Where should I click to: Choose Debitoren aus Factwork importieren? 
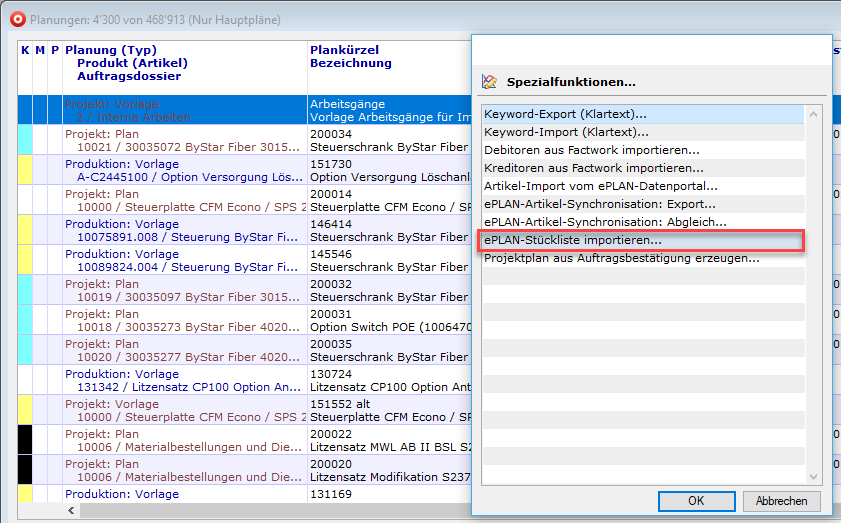click(591, 150)
